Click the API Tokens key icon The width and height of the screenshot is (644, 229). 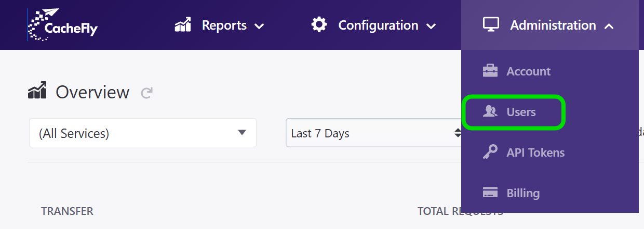(x=490, y=152)
